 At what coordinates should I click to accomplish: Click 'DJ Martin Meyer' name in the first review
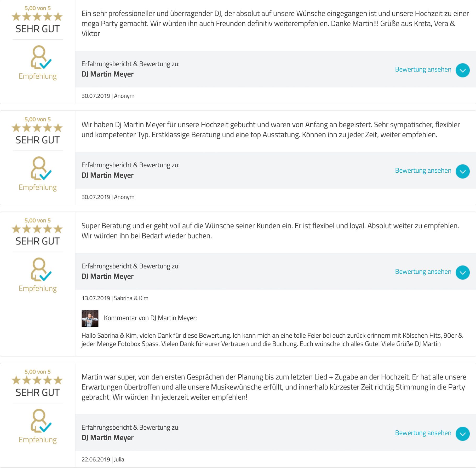pyautogui.click(x=107, y=74)
